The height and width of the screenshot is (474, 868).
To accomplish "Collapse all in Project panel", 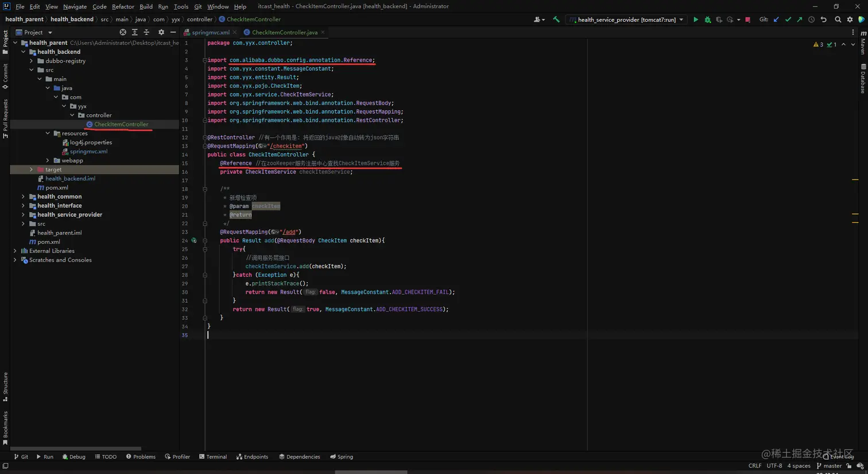I will click(146, 32).
